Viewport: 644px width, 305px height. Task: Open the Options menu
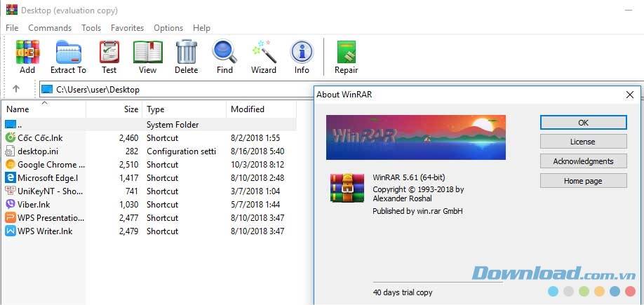tap(168, 28)
